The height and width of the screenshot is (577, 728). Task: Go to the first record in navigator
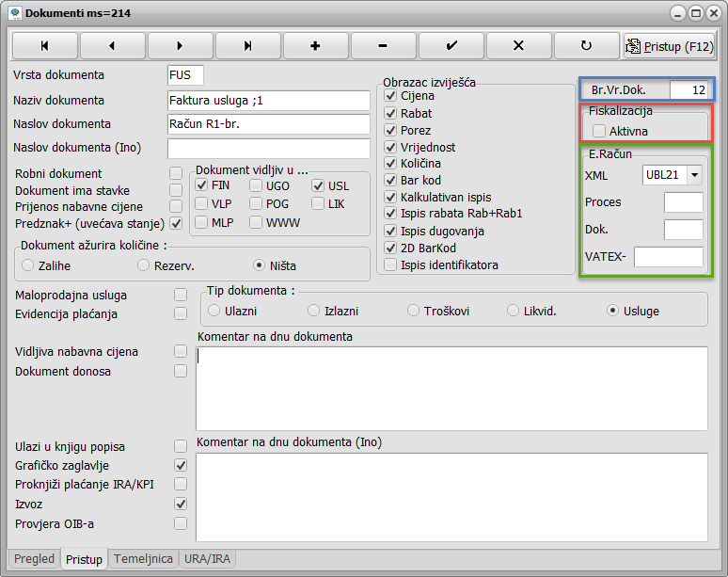pyautogui.click(x=44, y=45)
